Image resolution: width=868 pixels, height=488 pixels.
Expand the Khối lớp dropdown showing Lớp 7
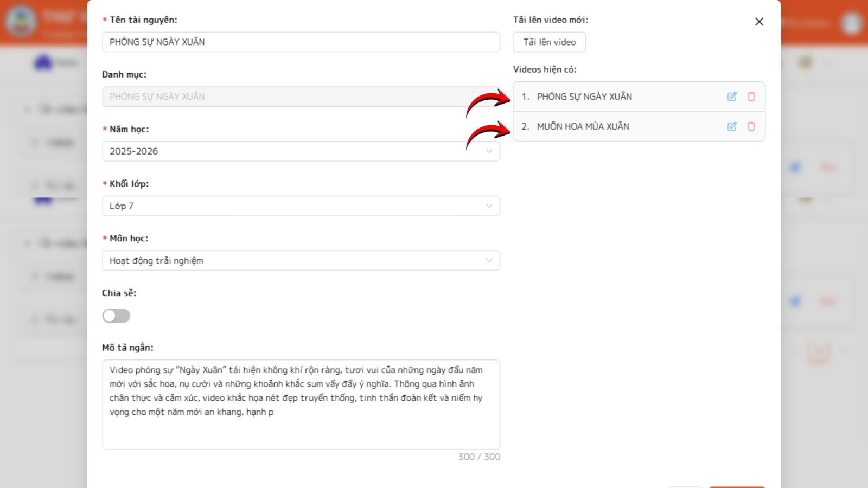coord(301,206)
